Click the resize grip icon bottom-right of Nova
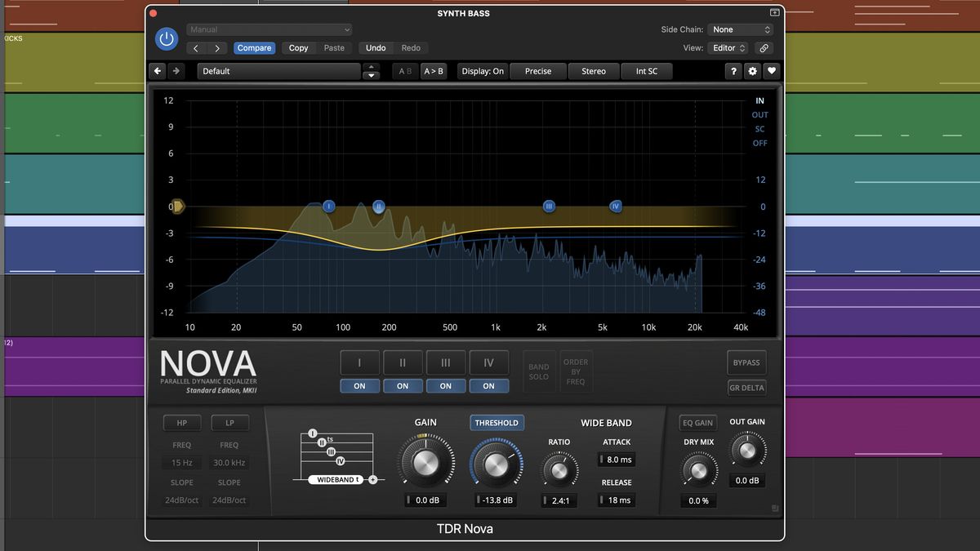 coord(774,509)
